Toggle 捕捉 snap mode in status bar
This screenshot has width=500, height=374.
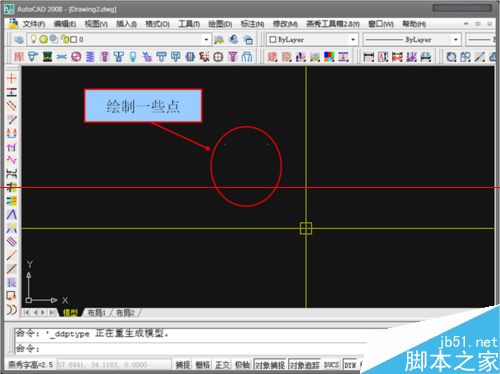pyautogui.click(x=183, y=365)
